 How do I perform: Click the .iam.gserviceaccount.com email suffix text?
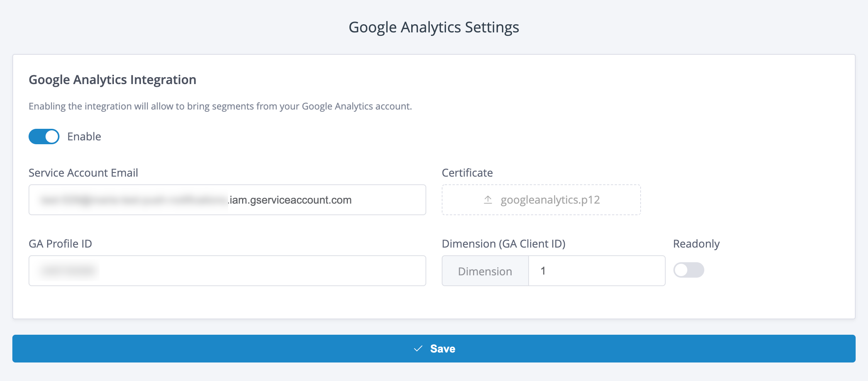[x=290, y=200]
